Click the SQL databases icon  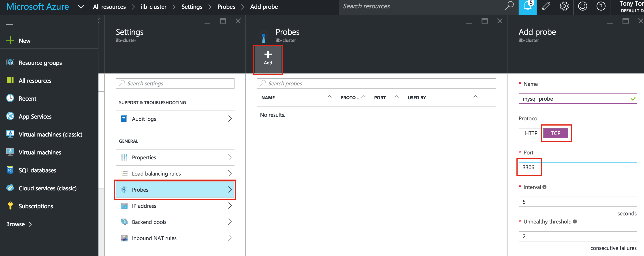click(10, 170)
